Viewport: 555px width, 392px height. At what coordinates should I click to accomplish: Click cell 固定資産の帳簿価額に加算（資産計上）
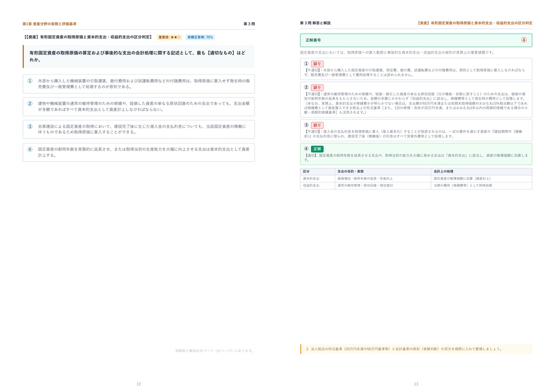[481, 179]
